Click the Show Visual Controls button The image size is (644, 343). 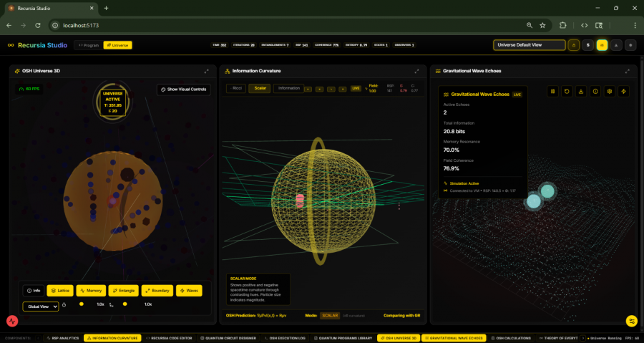[184, 90]
